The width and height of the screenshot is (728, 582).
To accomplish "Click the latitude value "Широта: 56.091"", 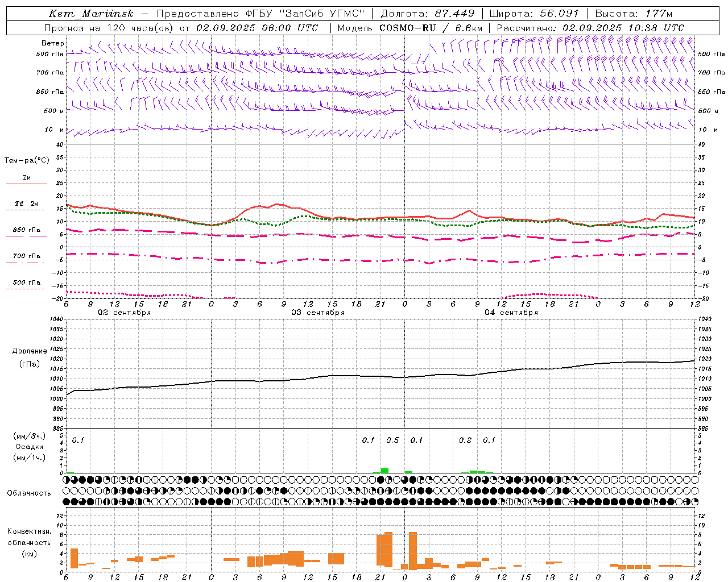I will click(533, 14).
